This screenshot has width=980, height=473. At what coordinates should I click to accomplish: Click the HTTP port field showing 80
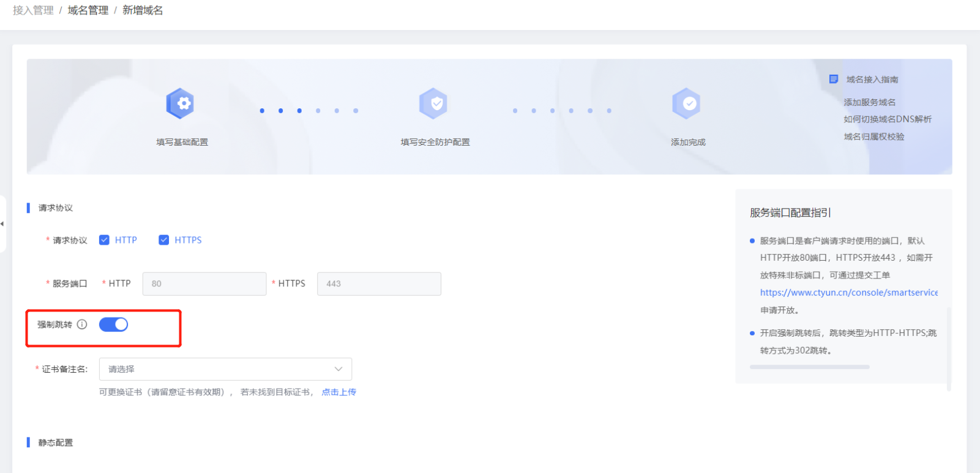pos(204,284)
